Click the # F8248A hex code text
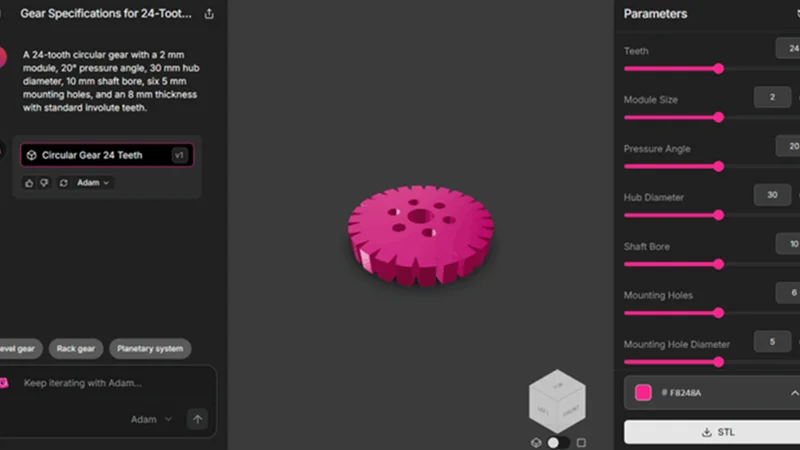This screenshot has width=800, height=450. [681, 393]
